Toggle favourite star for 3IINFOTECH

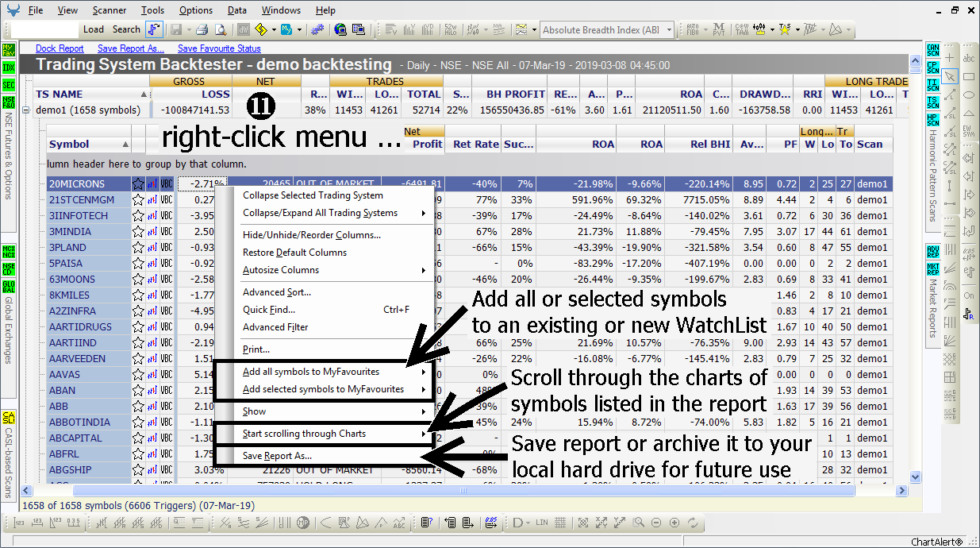(x=138, y=216)
